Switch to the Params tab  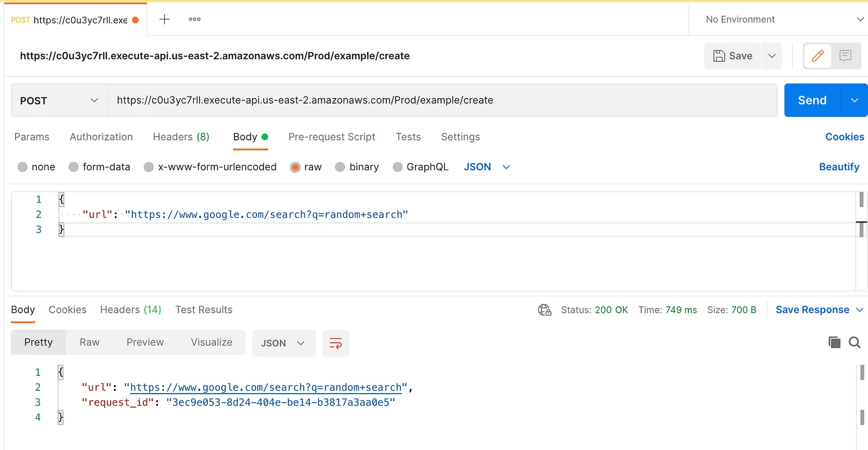pyautogui.click(x=31, y=137)
